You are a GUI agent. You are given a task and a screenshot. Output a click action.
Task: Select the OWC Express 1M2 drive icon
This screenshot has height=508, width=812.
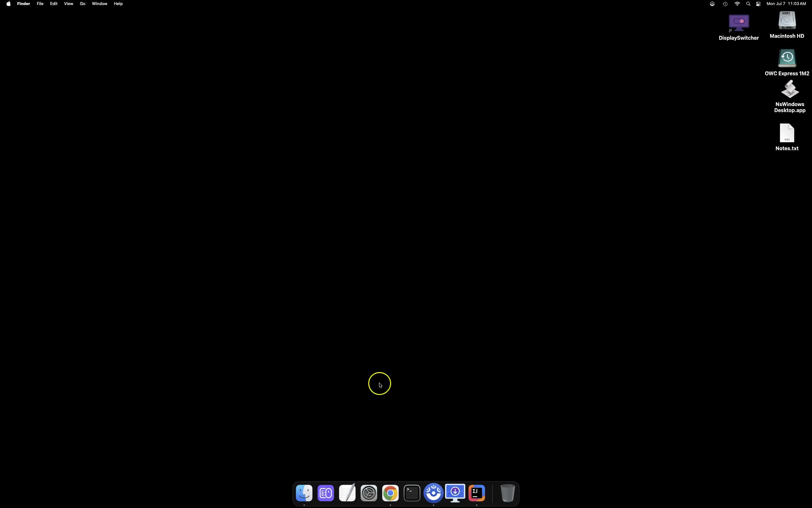pyautogui.click(x=787, y=58)
